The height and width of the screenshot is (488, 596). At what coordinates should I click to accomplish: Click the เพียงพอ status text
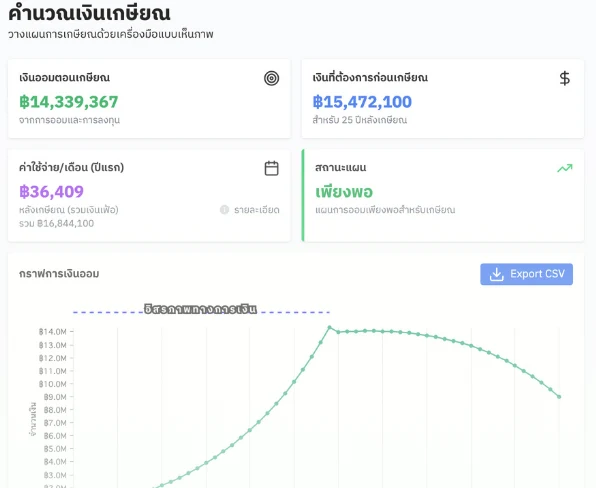click(x=344, y=192)
